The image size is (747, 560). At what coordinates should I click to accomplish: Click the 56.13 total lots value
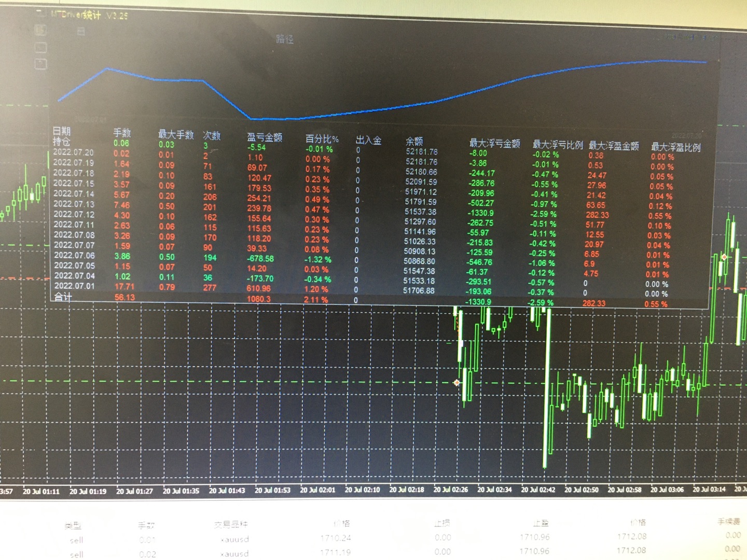[125, 297]
